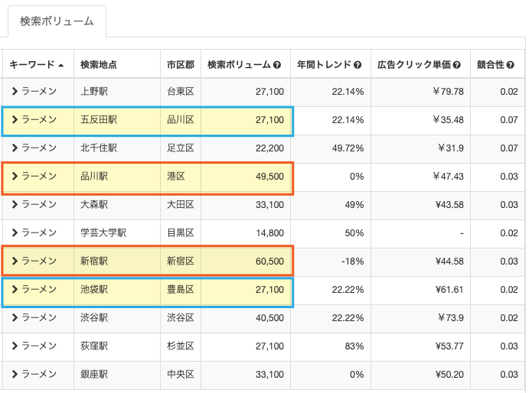
Task: Open help icon beside 検索ボリューム header
Action: pyautogui.click(x=277, y=65)
